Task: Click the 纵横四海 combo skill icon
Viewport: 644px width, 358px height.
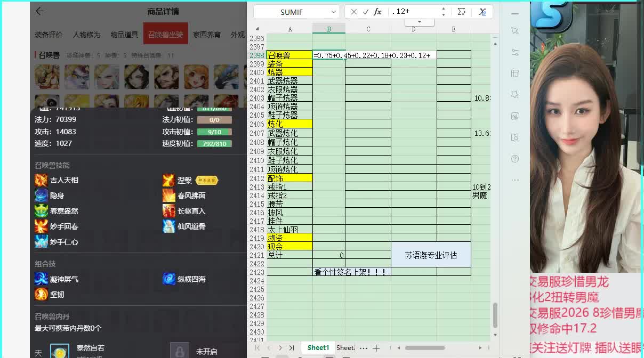Action: [x=169, y=279]
